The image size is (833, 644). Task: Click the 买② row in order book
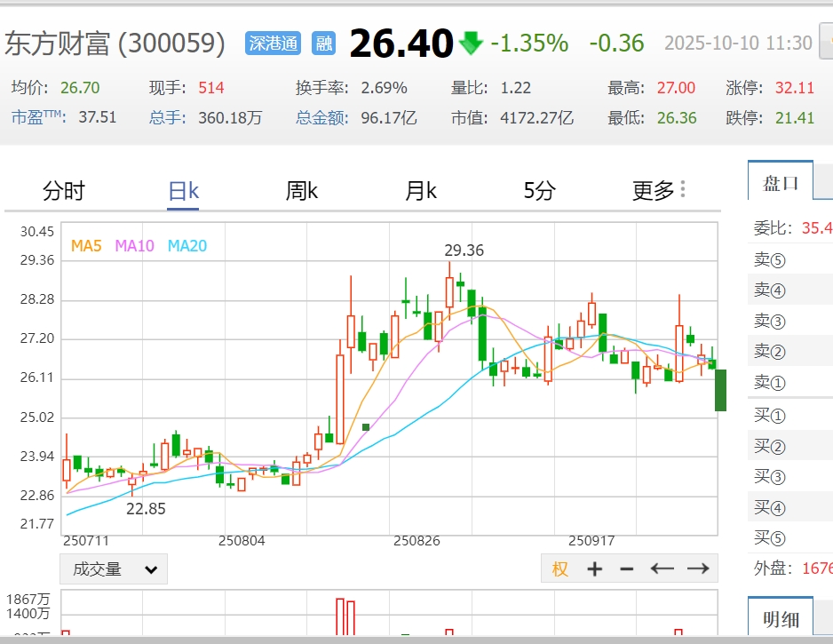click(790, 446)
